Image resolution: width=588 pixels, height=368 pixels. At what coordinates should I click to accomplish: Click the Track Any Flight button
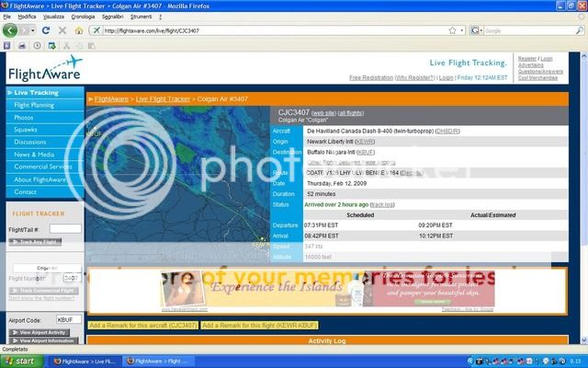[35, 242]
